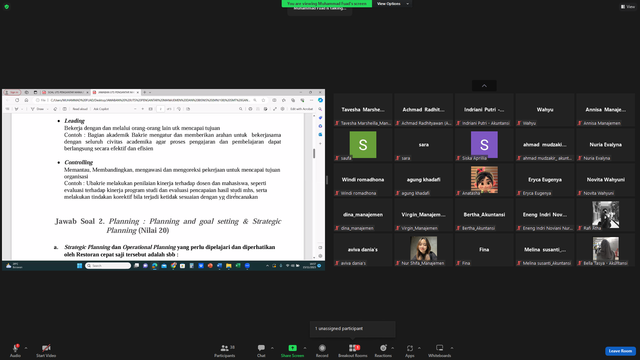Select aviva dania's participant tile
Screen dimensions: 640x360
tap(363, 250)
